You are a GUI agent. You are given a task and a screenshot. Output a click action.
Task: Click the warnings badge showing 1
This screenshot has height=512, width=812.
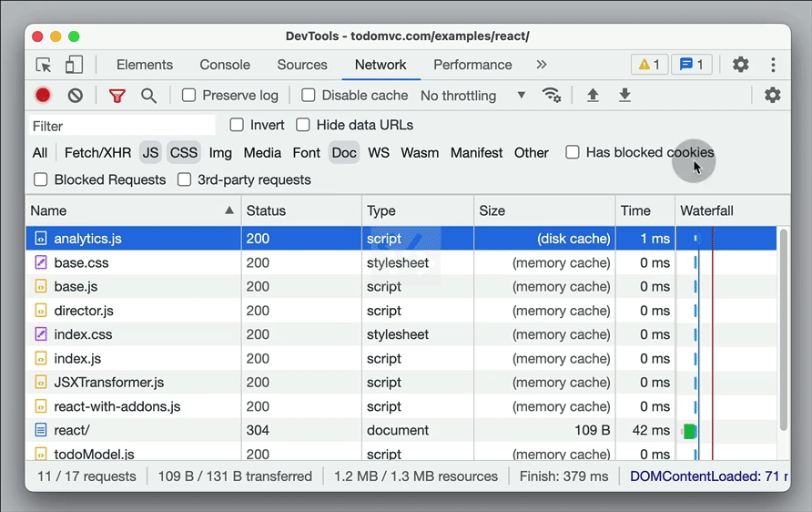[649, 65]
